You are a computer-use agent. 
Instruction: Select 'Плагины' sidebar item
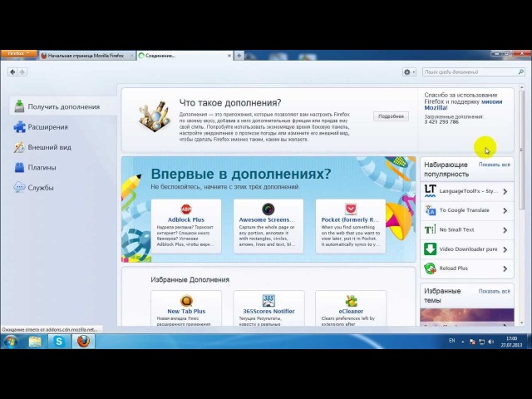tap(64, 168)
